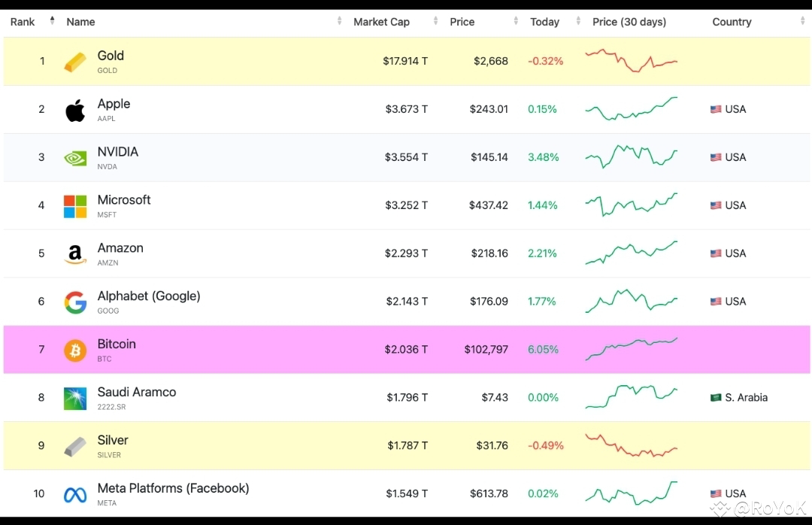
Task: Sort the table by Market Cap
Action: click(381, 22)
